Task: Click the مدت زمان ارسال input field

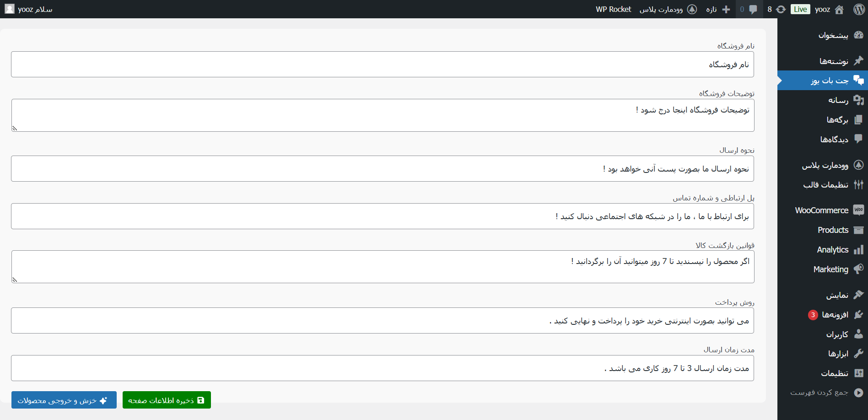Action: (383, 368)
